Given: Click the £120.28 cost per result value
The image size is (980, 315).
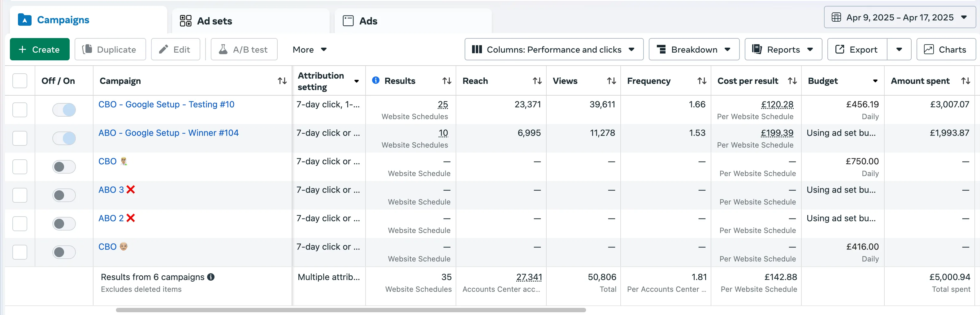Looking at the screenshot, I should click(x=777, y=104).
